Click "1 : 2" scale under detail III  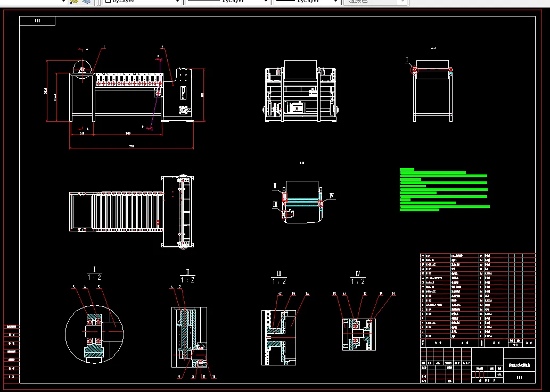[279, 281]
